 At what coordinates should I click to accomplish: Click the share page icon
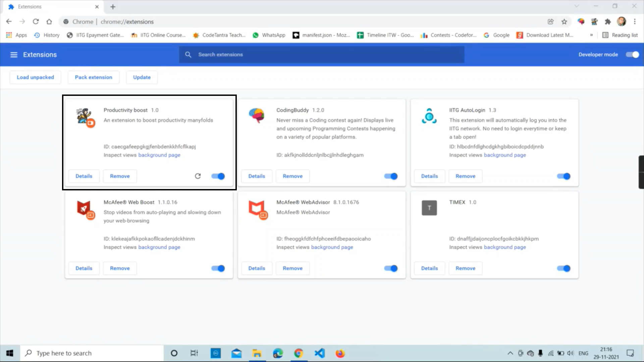(550, 22)
